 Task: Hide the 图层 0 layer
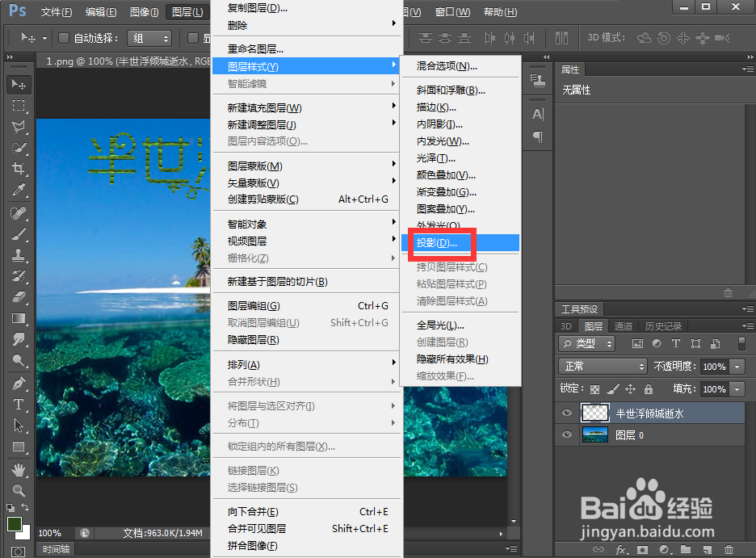pyautogui.click(x=568, y=435)
